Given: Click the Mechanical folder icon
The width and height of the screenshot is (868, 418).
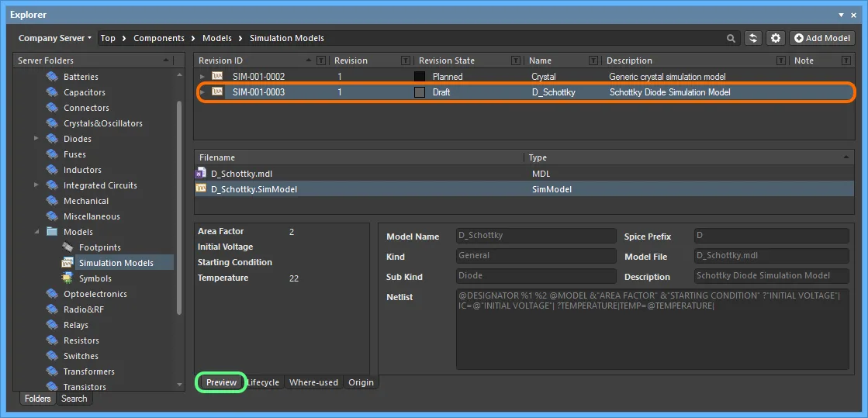Looking at the screenshot, I should [x=52, y=201].
